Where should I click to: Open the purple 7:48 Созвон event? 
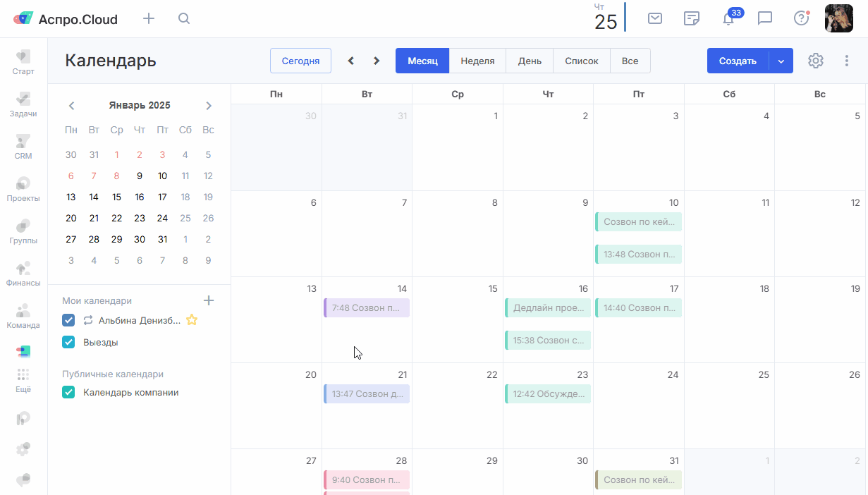[367, 308]
